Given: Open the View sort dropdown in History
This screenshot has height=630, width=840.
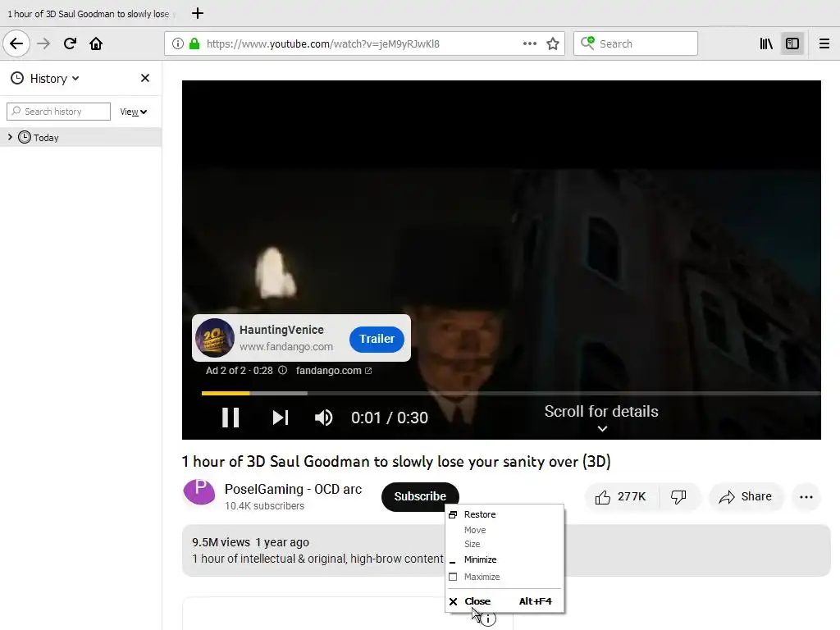Looking at the screenshot, I should click(x=134, y=112).
